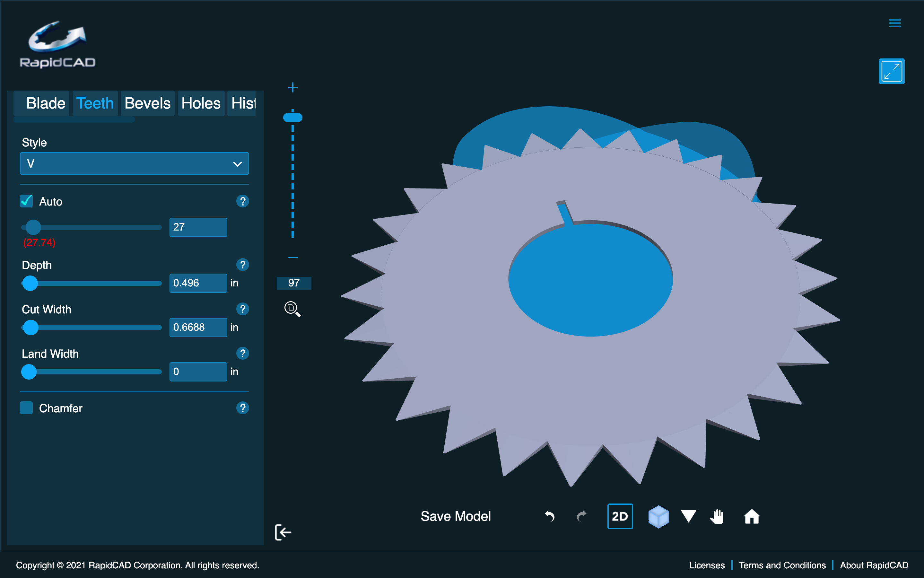Collapse the settings sidebar
The height and width of the screenshot is (578, 924).
pyautogui.click(x=283, y=532)
